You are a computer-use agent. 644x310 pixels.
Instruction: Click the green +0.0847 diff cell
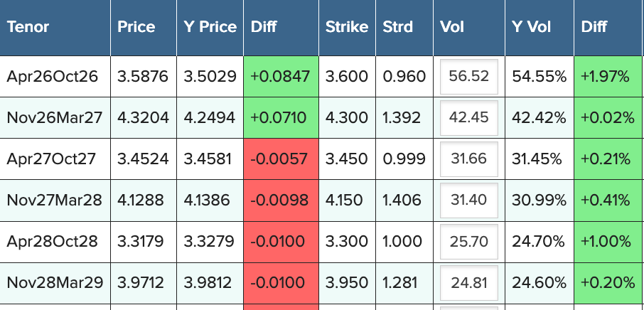click(280, 76)
